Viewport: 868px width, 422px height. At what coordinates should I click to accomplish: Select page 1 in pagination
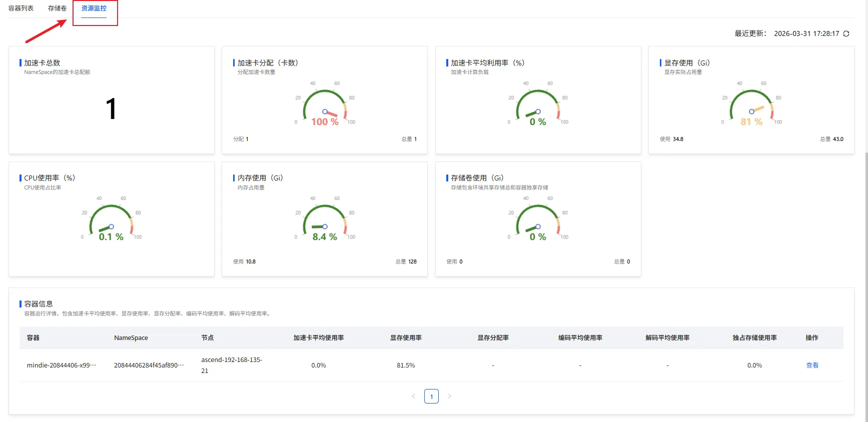pyautogui.click(x=431, y=396)
